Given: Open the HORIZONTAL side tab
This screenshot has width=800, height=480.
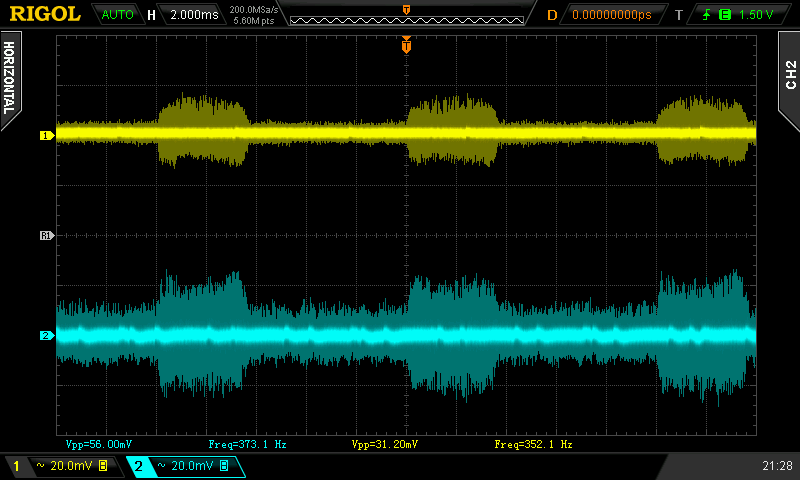Looking at the screenshot, I should (x=10, y=78).
